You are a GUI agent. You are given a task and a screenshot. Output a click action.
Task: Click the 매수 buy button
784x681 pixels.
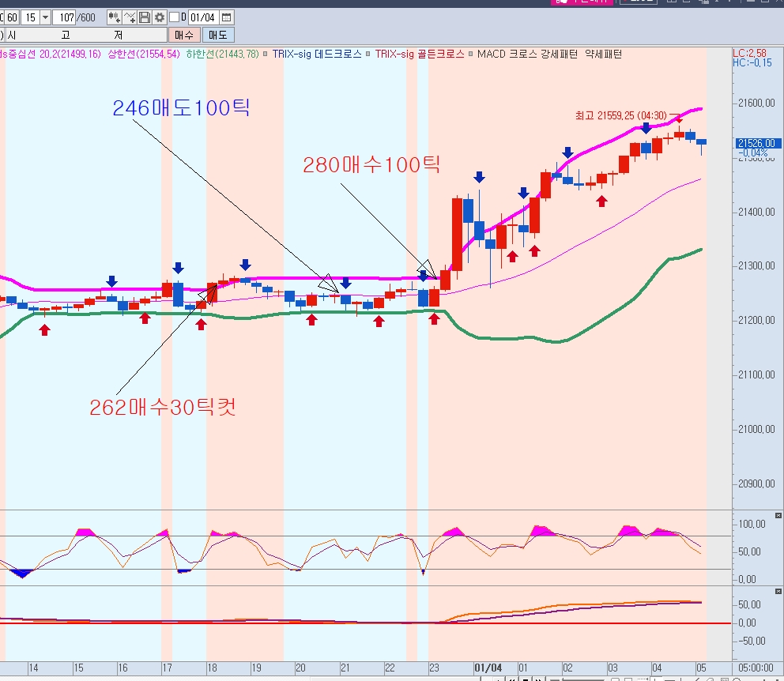tap(183, 35)
